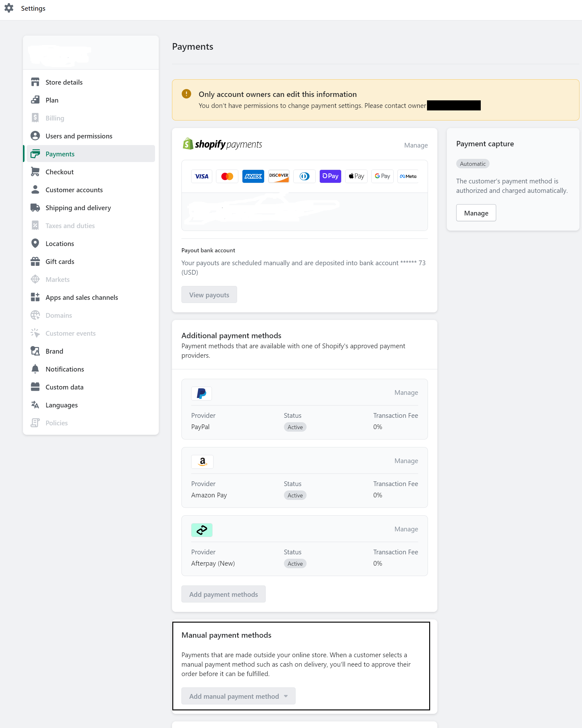Select the Apple Pay payment icon
The image size is (582, 728).
pyautogui.click(x=356, y=176)
